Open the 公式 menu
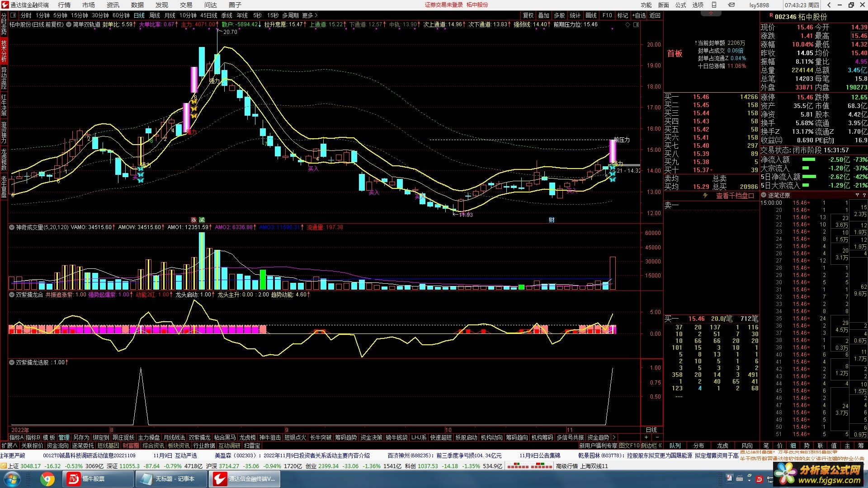This screenshot has width=868, height=488. tap(681, 5)
